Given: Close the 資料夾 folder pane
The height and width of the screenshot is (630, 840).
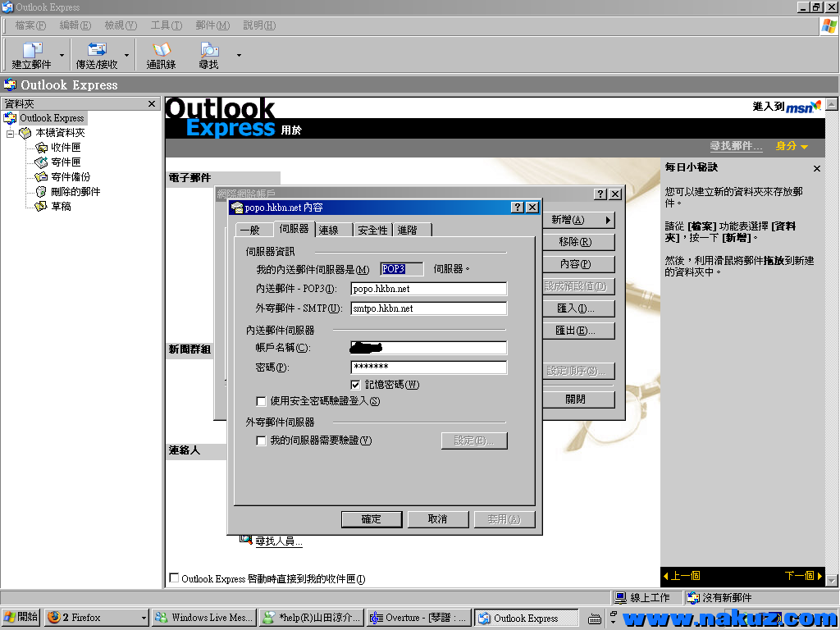Looking at the screenshot, I should (152, 104).
